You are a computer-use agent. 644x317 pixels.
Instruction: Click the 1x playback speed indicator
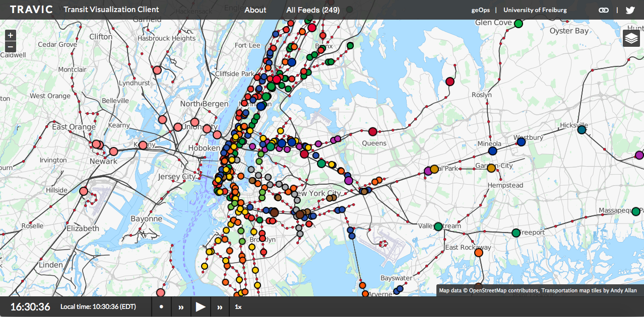pos(238,307)
